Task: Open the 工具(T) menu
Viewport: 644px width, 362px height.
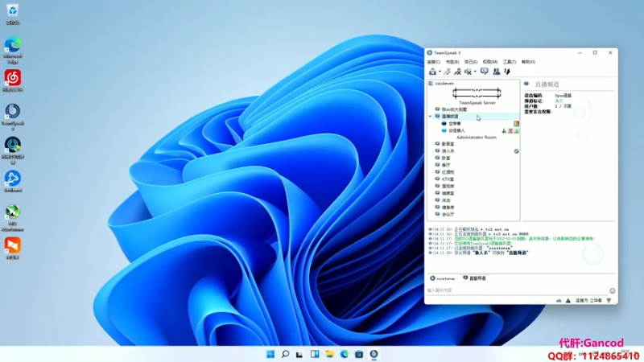Action: point(510,62)
